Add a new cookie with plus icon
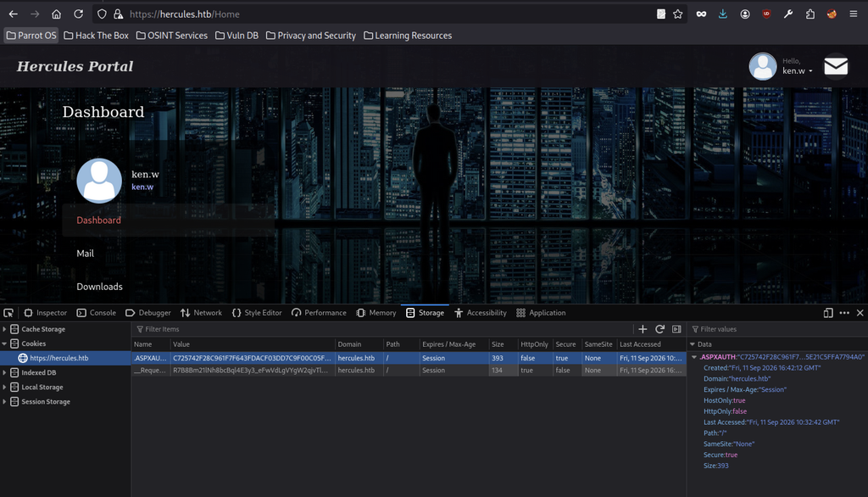This screenshot has height=497, width=868. point(643,329)
